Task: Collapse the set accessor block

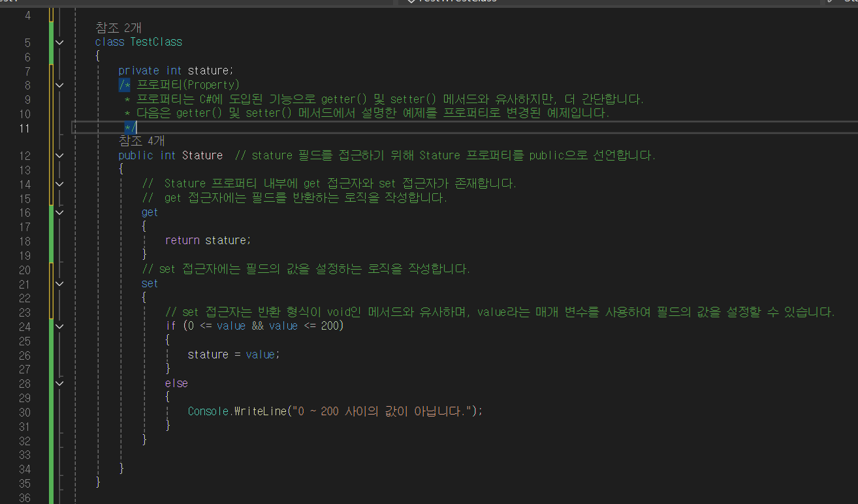Action: [60, 283]
